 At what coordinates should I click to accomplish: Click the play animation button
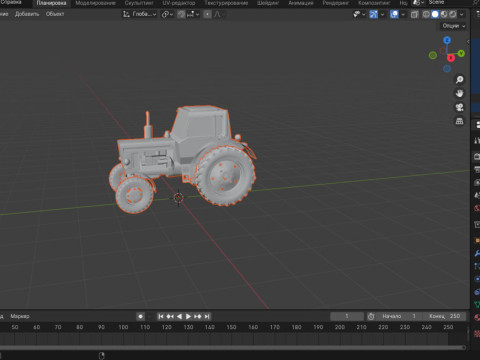click(188, 316)
